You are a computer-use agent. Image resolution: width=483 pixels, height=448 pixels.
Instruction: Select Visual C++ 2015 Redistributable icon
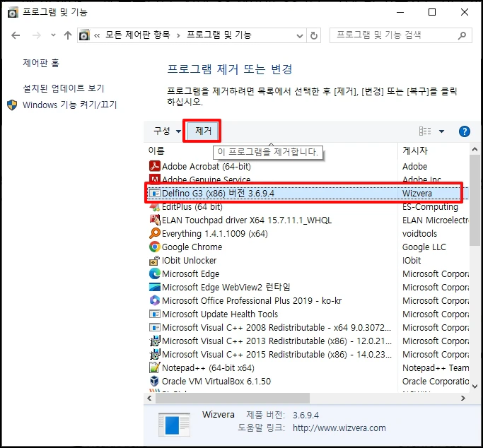coord(155,355)
